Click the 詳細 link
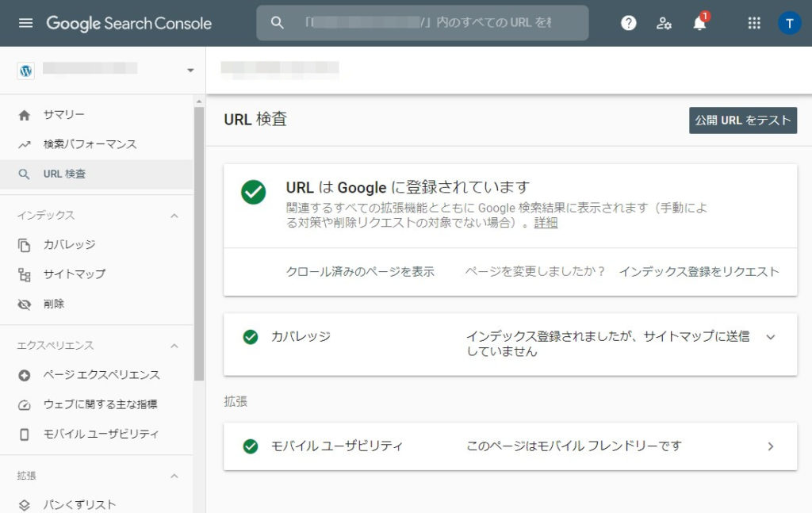The width and height of the screenshot is (812, 513). pyautogui.click(x=546, y=223)
